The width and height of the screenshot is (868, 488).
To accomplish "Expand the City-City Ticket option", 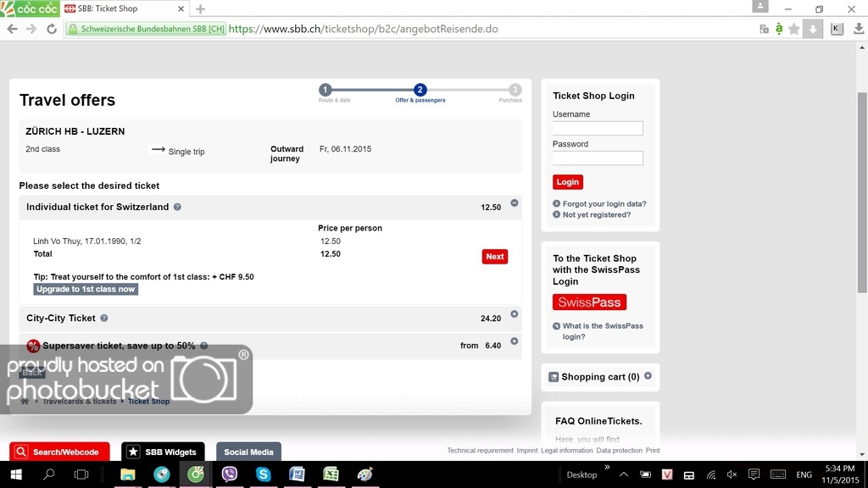I will (x=515, y=314).
